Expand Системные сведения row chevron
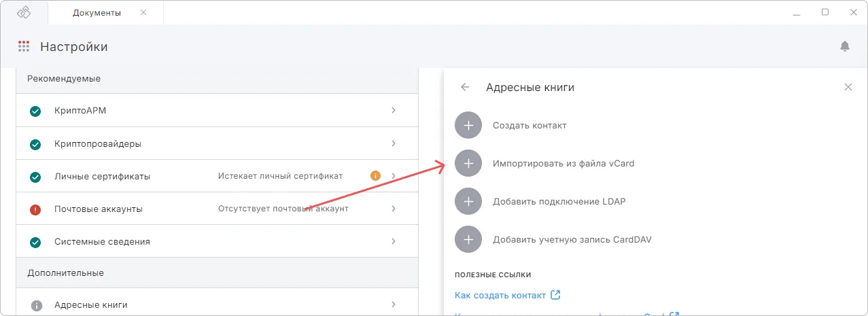This screenshot has height=316, width=868. pos(394,241)
